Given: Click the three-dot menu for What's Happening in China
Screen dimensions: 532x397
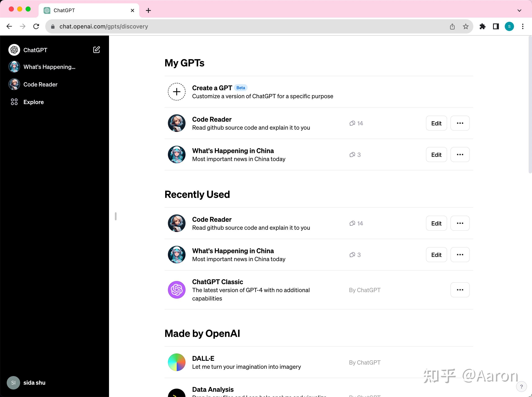Looking at the screenshot, I should [460, 154].
